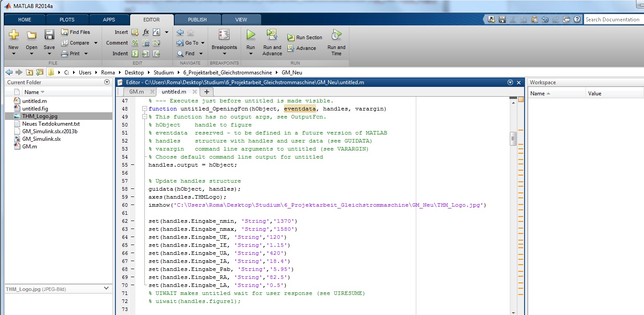Click the Run and Time icon
Screen dimensions: 644x315
coord(336,35)
